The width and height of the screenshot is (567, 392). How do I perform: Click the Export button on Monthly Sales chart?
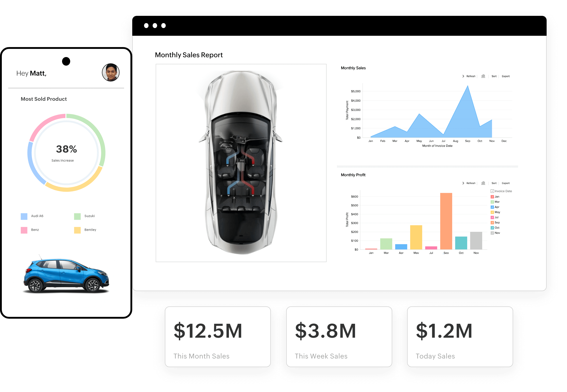coord(506,76)
